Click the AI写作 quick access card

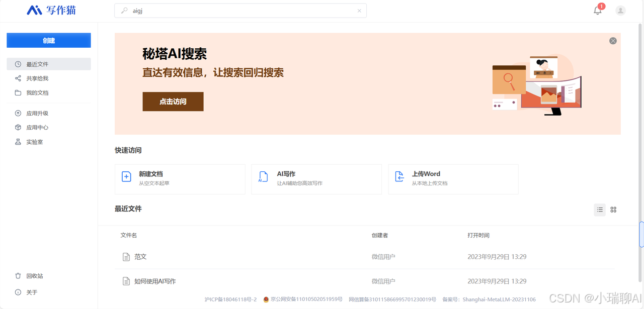(x=316, y=179)
